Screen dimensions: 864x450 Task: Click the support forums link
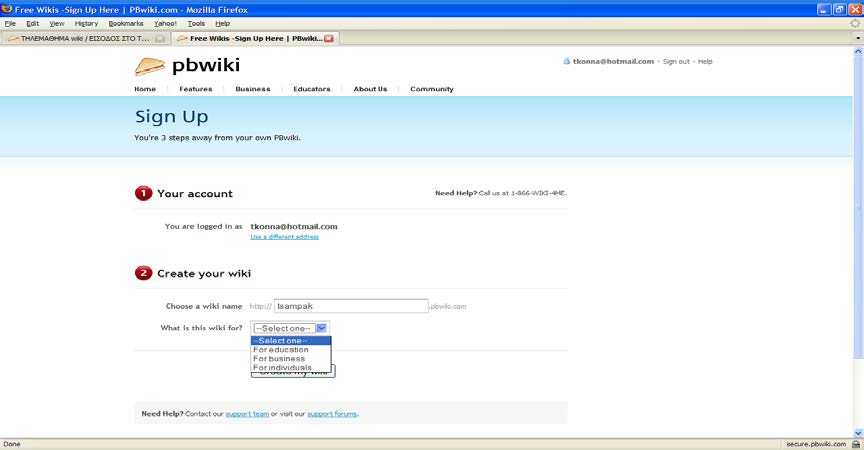click(x=332, y=414)
